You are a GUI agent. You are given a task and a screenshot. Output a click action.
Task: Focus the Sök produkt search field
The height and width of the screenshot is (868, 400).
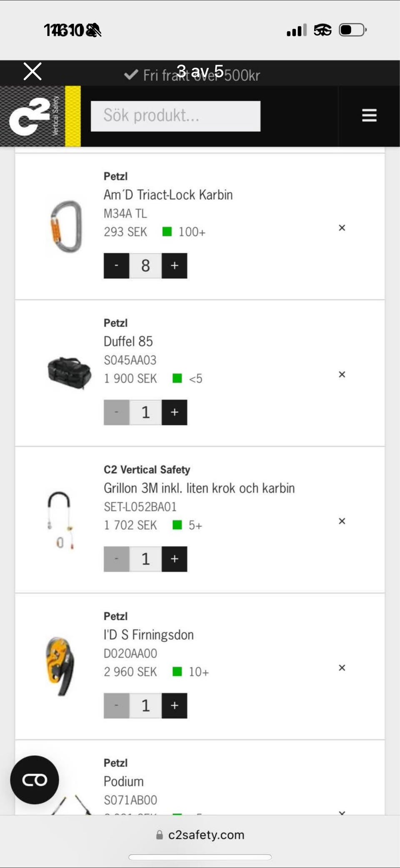[175, 116]
